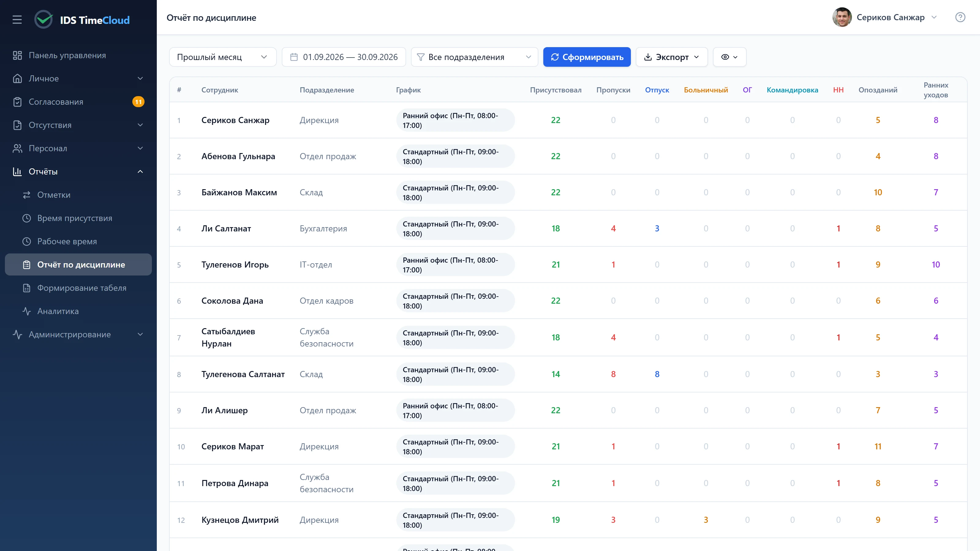Screen dimensions: 980x551
Task: Open the Аналитика page
Action: 78,311
